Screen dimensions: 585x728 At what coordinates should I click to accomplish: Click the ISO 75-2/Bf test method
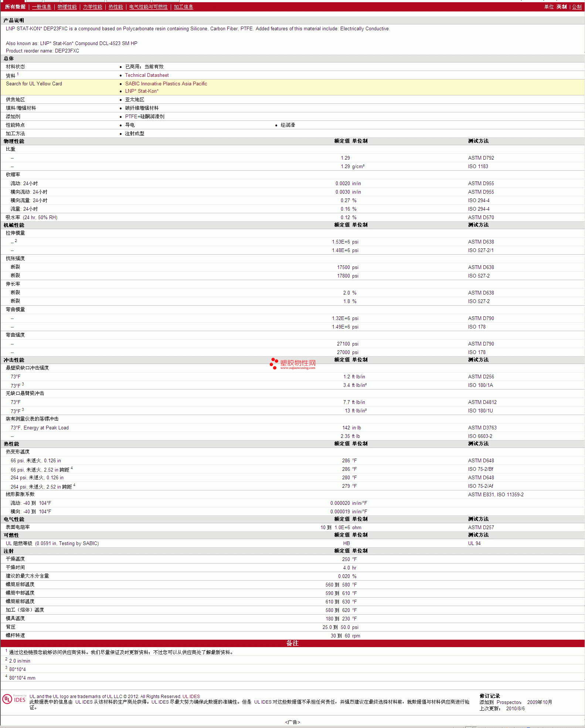click(480, 469)
